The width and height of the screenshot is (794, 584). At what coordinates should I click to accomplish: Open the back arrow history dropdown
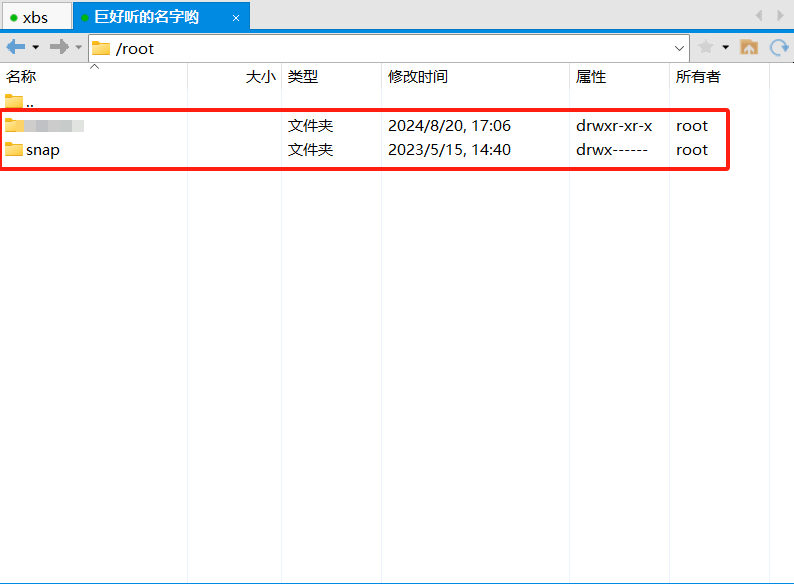point(35,48)
